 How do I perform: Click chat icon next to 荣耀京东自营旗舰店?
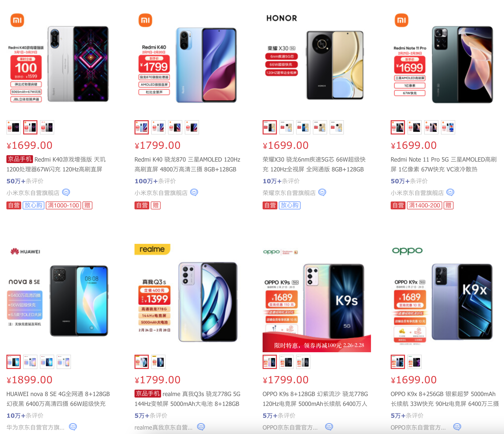(x=322, y=192)
